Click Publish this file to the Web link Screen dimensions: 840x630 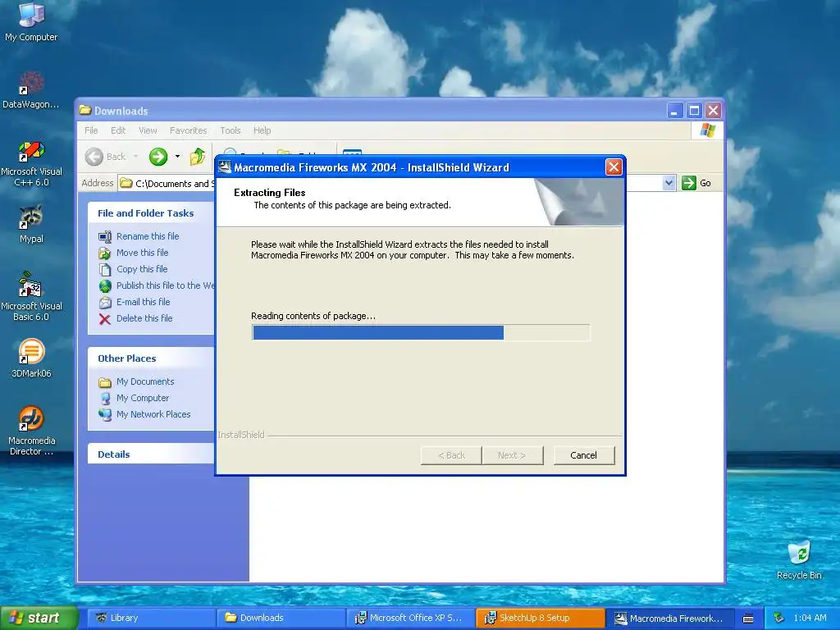(165, 285)
